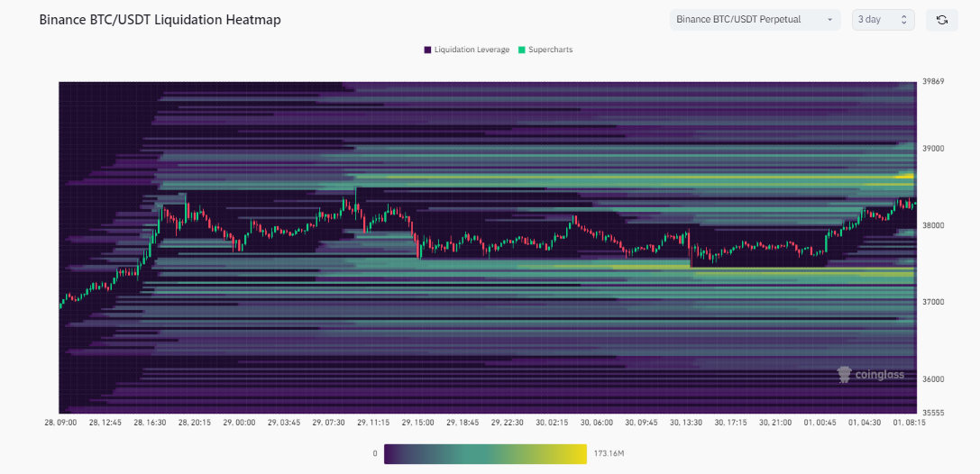Click the 28, 09:00 time axis label
This screenshot has width=980, height=474.
pos(60,422)
